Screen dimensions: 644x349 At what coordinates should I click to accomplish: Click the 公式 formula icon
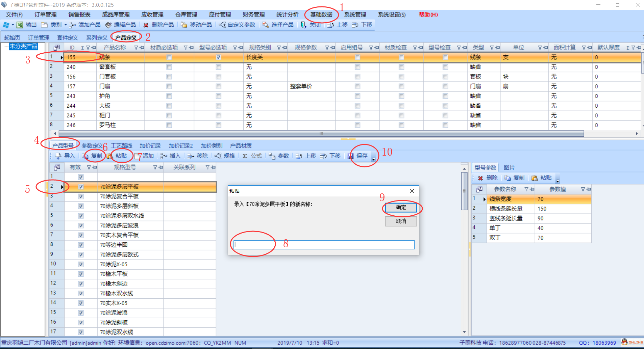pyautogui.click(x=245, y=156)
